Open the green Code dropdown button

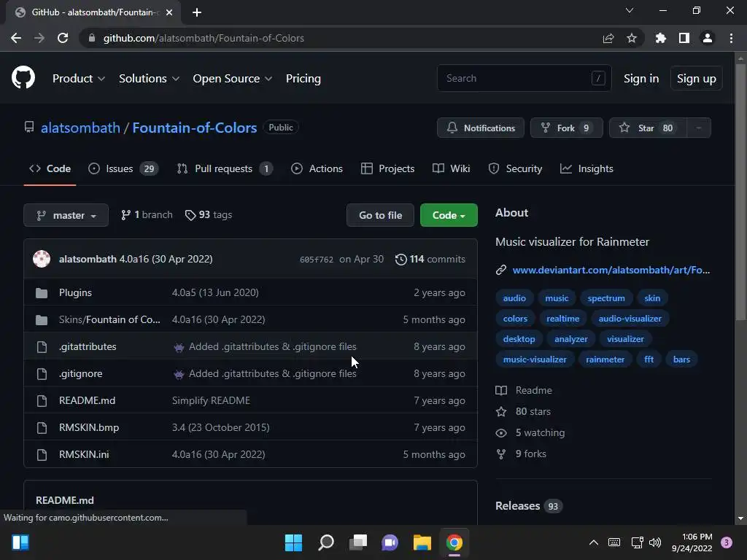tap(449, 215)
